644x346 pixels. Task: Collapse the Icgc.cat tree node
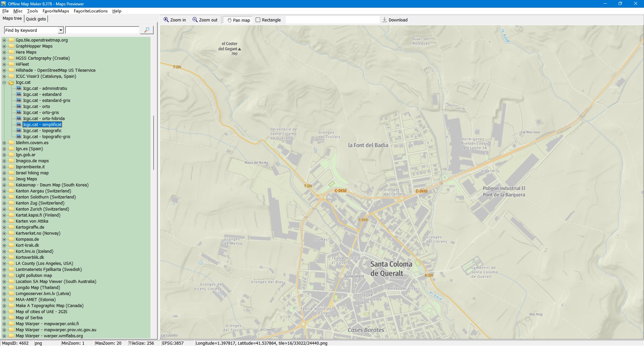click(4, 82)
